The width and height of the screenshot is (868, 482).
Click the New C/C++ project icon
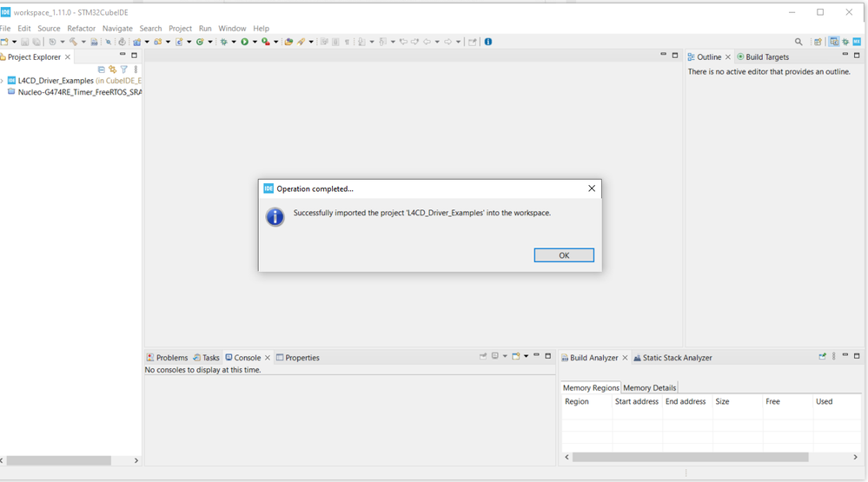pos(136,42)
